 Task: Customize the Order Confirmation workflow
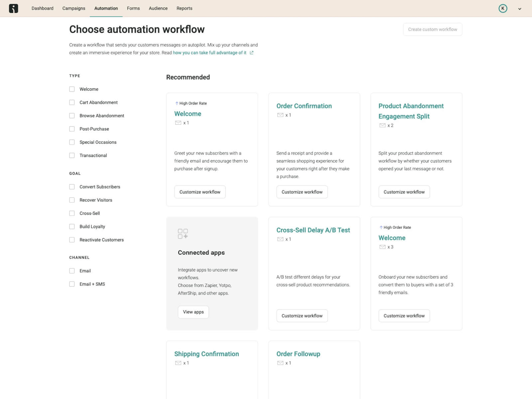[x=302, y=192]
